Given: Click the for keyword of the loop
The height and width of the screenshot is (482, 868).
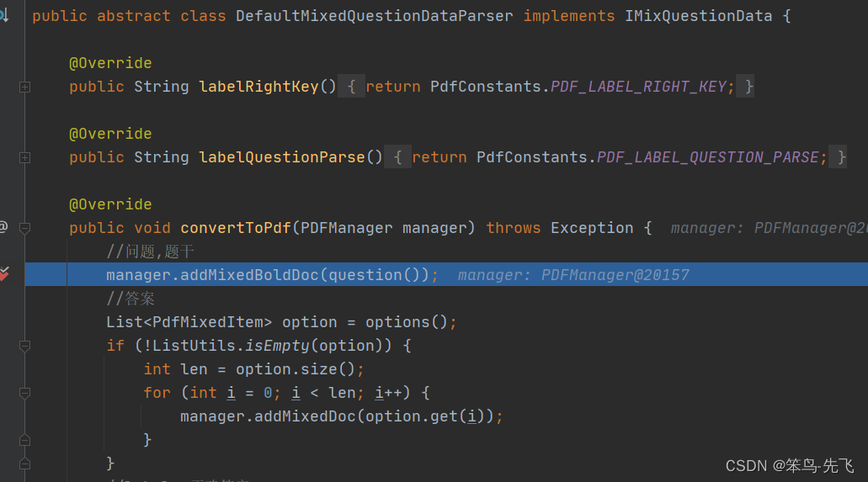Looking at the screenshot, I should pyautogui.click(x=157, y=393).
